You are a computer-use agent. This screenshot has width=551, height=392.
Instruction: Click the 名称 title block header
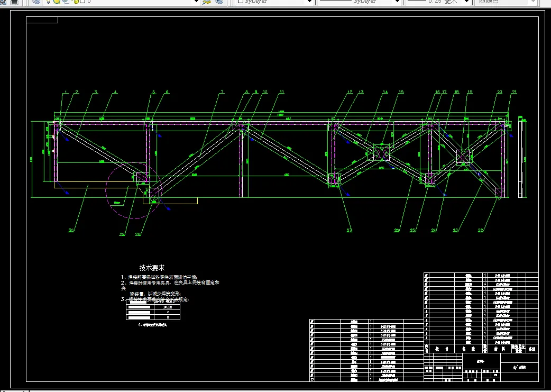tap(469, 349)
